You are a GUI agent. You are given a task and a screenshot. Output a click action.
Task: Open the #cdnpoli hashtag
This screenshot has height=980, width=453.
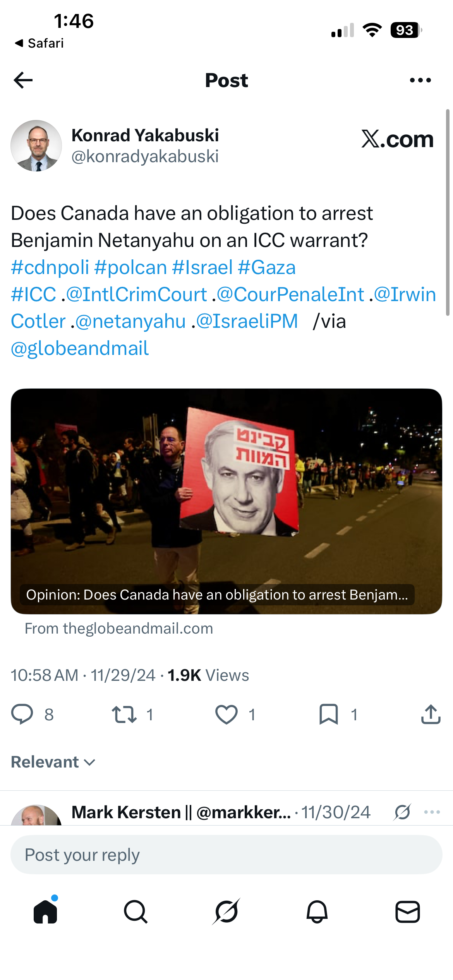tap(50, 267)
